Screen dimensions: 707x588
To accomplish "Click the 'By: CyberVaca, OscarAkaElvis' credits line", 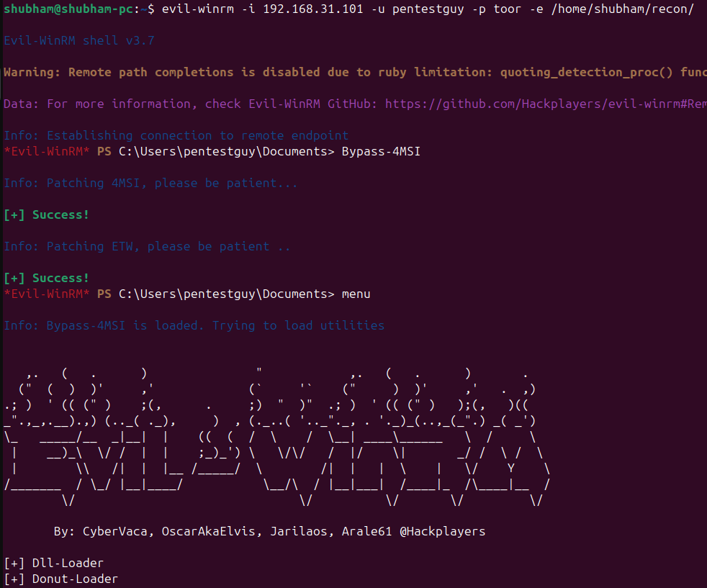I will coord(270,532).
